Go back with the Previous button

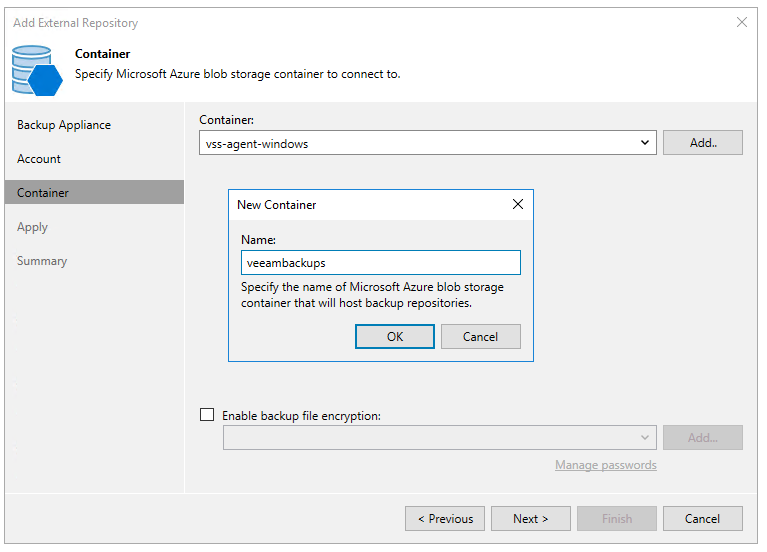coord(445,518)
